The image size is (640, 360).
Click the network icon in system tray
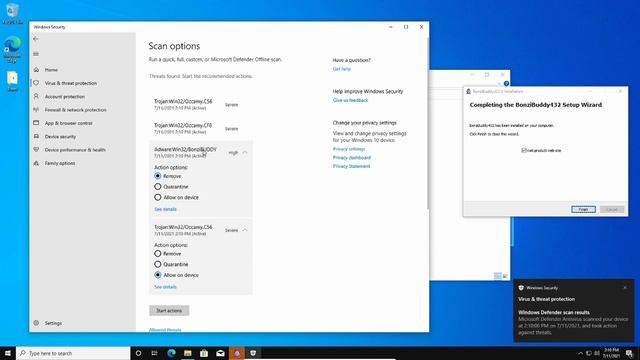589,353
